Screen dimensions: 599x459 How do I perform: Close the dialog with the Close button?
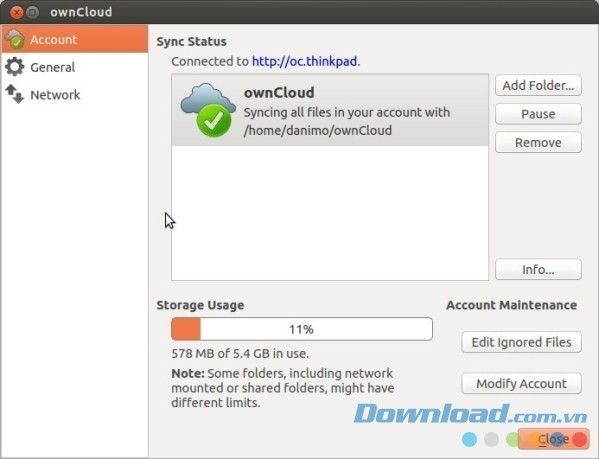point(553,439)
